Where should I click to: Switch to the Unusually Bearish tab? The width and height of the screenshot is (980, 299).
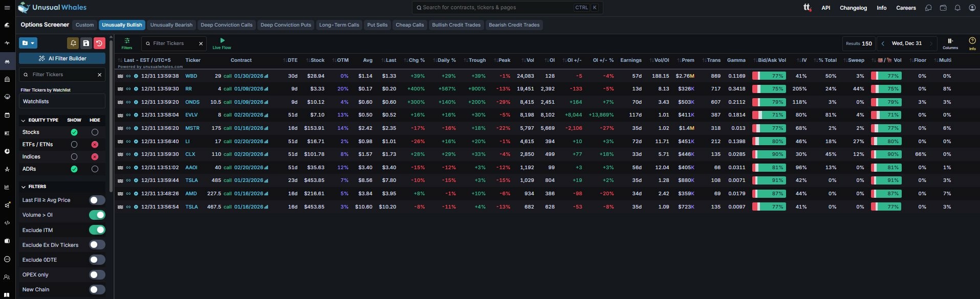pos(171,25)
